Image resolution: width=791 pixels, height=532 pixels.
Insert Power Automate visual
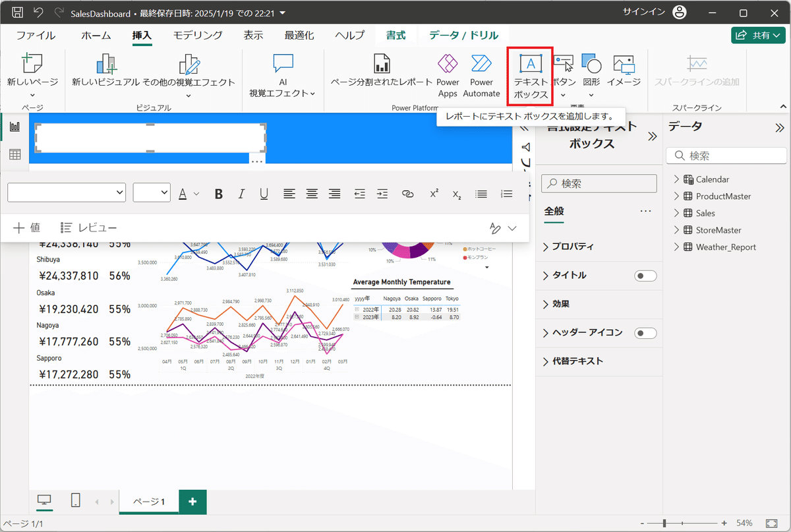point(482,76)
